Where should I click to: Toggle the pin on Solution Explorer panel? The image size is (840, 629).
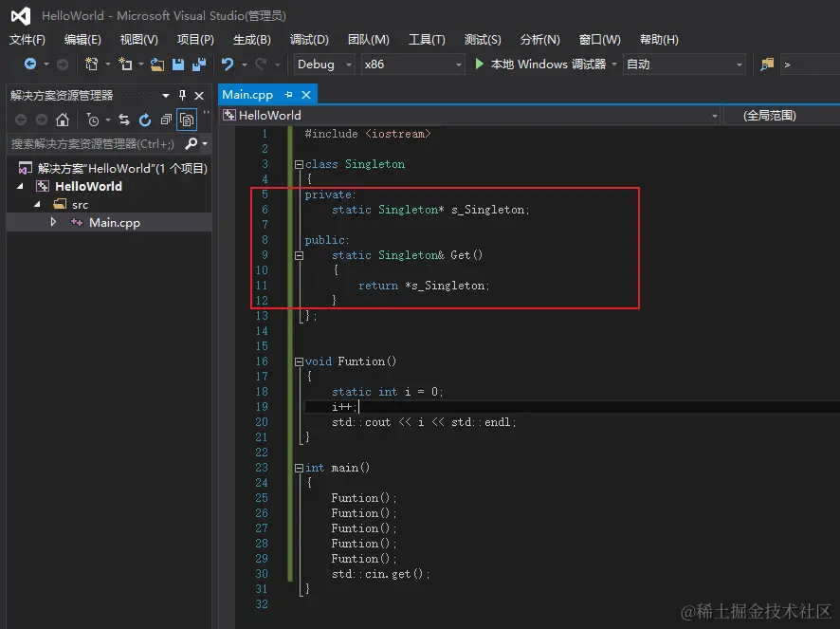(182, 96)
